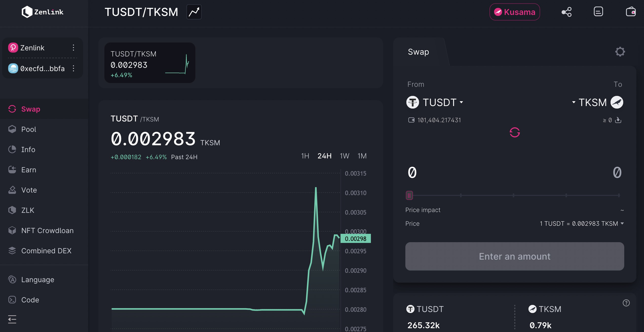Switch chart to 1M timeframe
Viewport: 644px width, 332px height.
(x=362, y=156)
